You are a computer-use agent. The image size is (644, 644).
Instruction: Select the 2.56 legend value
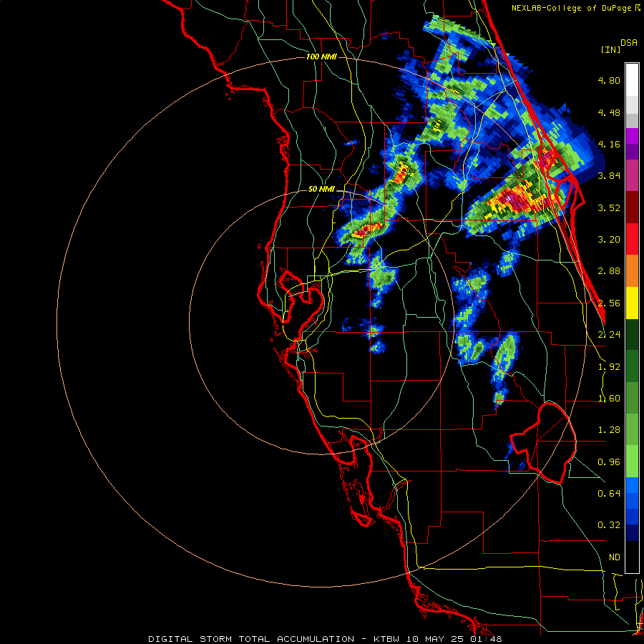tap(609, 303)
